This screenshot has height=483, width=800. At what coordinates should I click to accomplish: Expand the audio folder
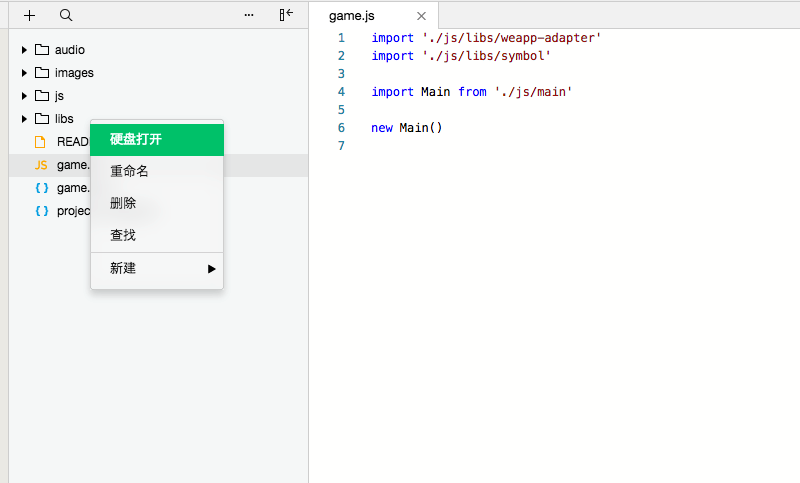pos(24,50)
